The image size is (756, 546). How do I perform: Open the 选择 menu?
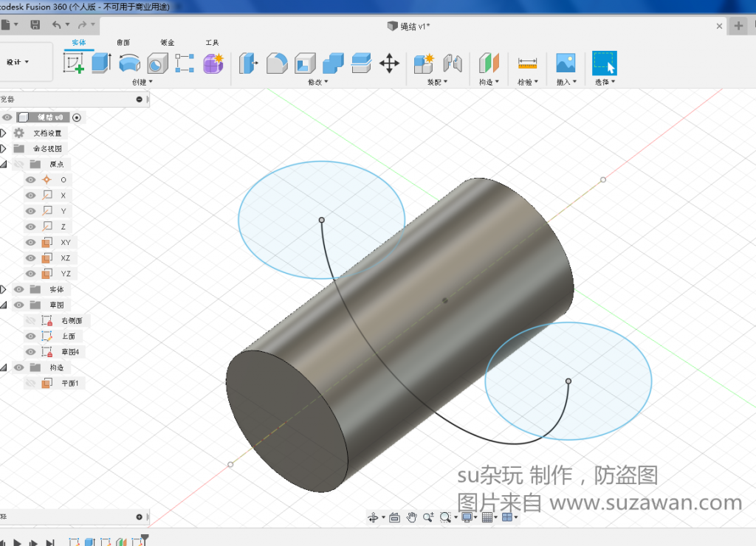point(605,82)
